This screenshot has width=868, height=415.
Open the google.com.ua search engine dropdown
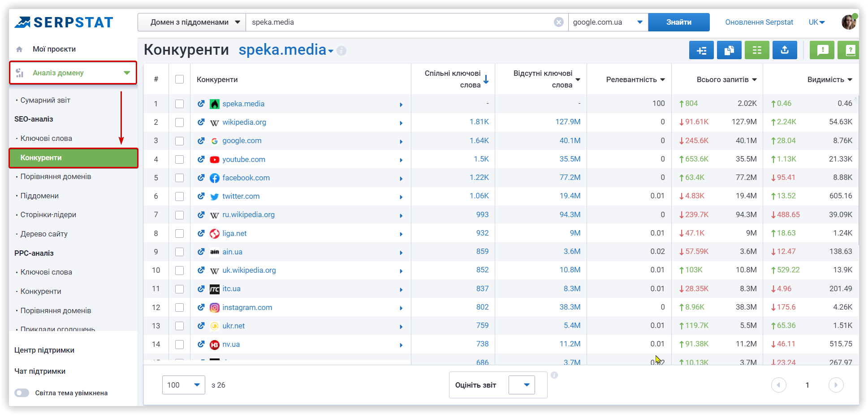pyautogui.click(x=608, y=22)
